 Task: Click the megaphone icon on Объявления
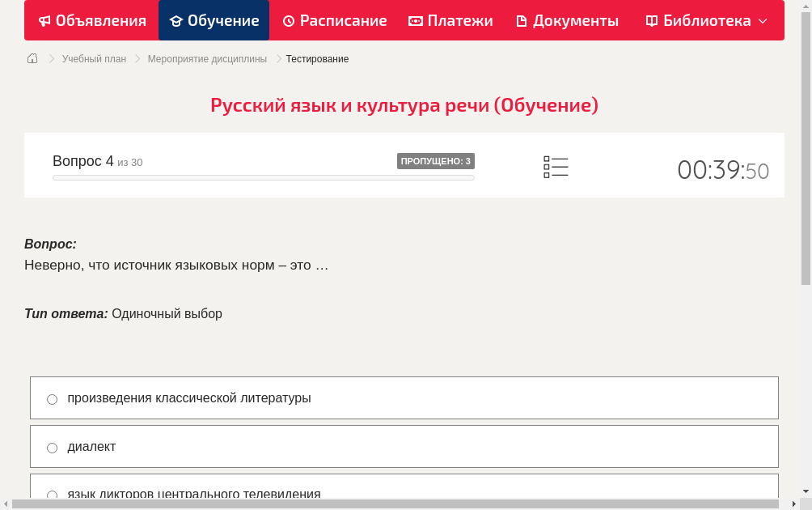click(x=44, y=20)
